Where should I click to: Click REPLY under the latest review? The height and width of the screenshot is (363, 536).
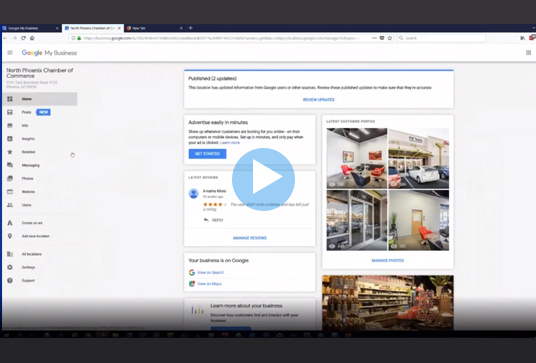tap(217, 220)
